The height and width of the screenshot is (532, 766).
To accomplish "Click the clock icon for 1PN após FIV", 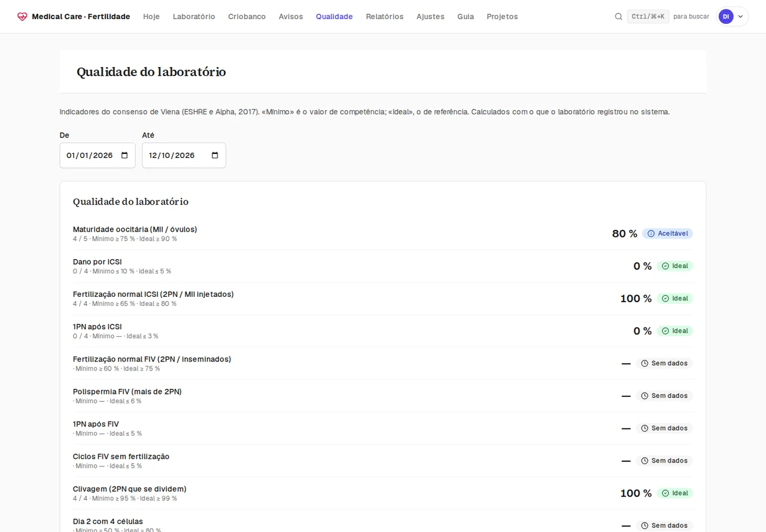I will tap(645, 428).
